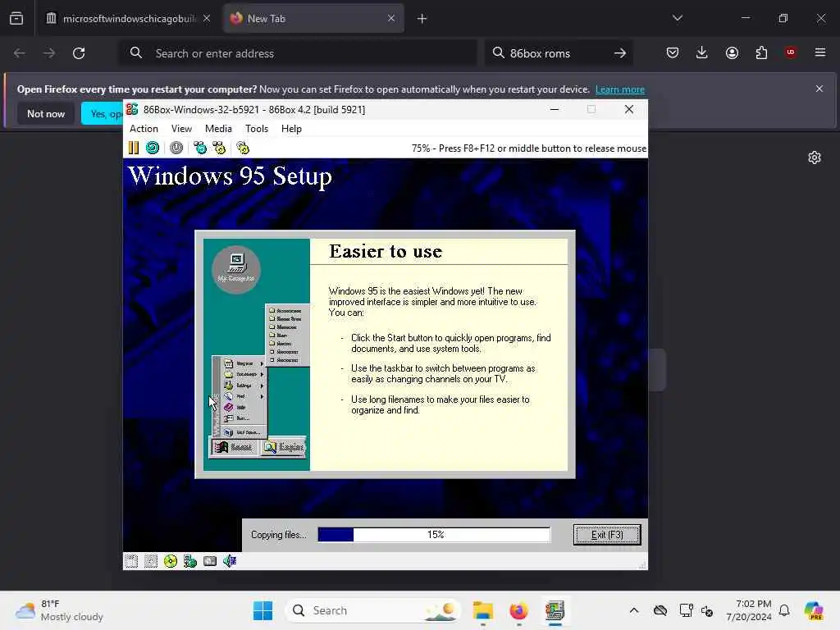The image size is (840, 630).
Task: Open the clock showing 7:02 PM
Action: 748,610
